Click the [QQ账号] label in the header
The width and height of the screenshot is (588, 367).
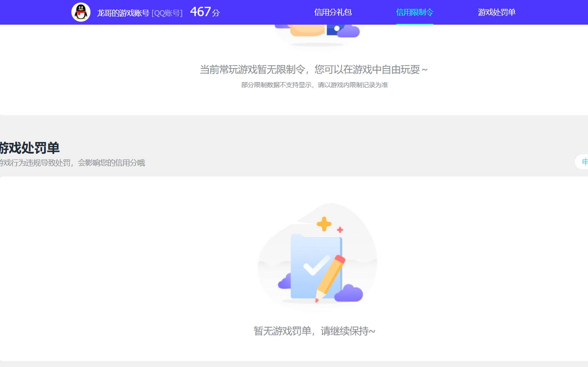pyautogui.click(x=168, y=12)
